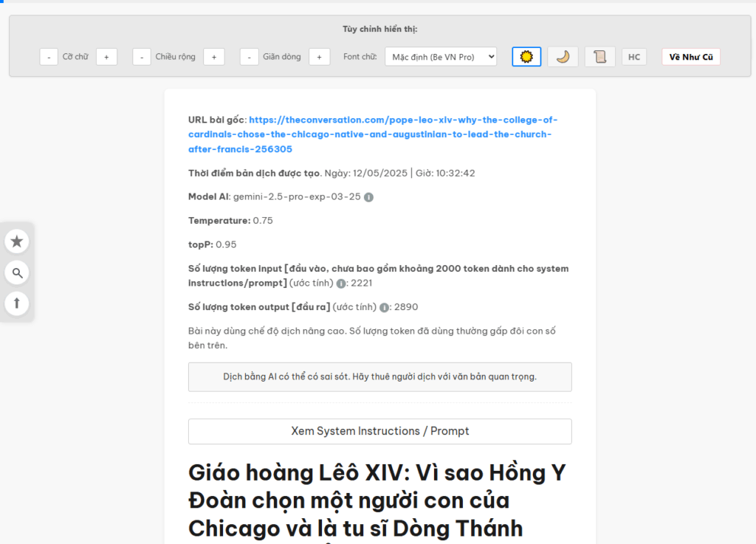Reduce Giãn dòng line spacing
The image size is (756, 544).
coord(250,57)
